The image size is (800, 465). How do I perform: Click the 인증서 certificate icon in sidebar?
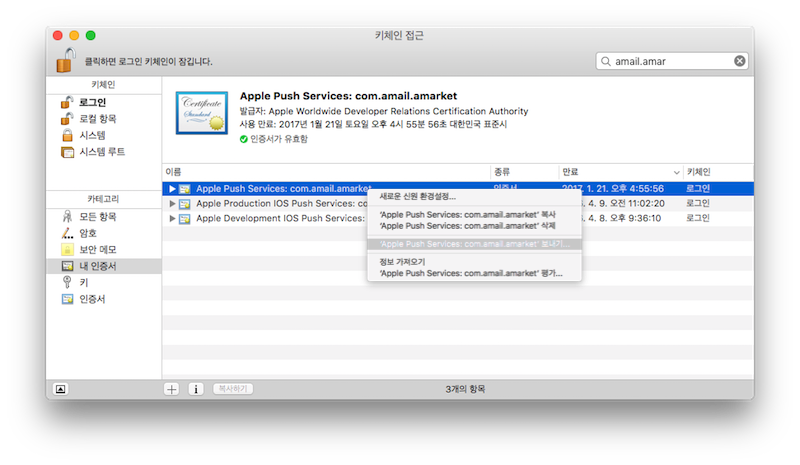(67, 299)
